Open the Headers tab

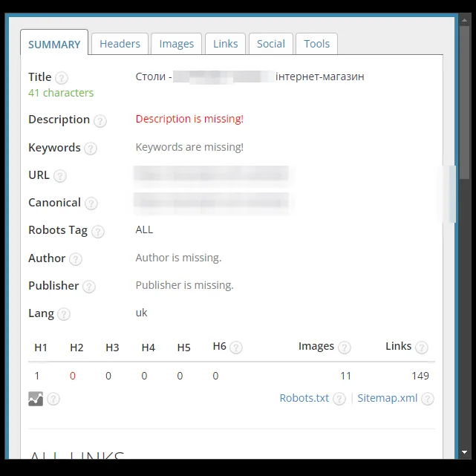[x=120, y=44]
